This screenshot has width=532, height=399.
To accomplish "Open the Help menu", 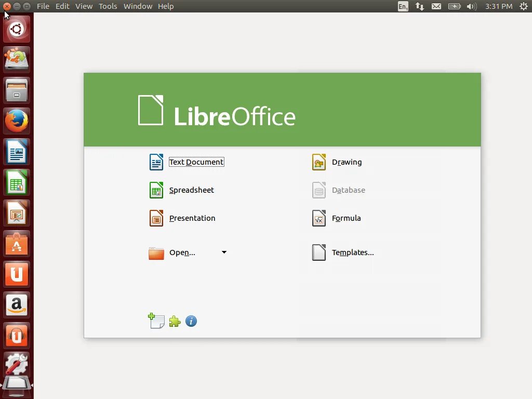I will (166, 6).
